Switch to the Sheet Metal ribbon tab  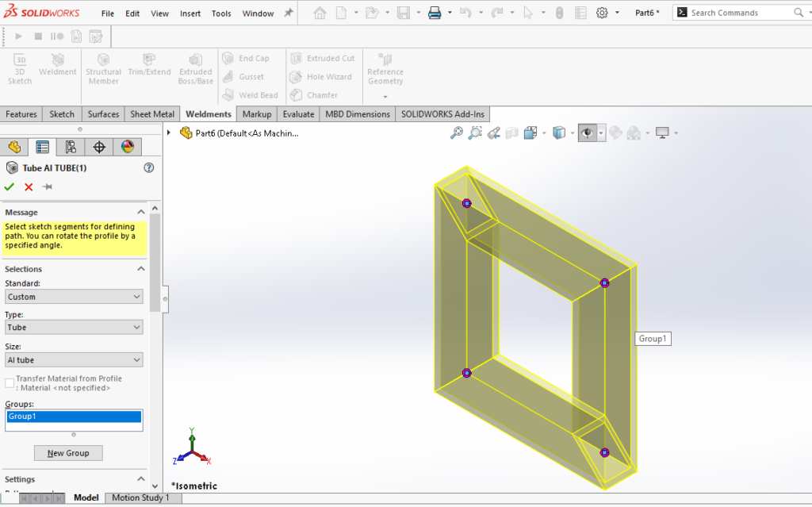(x=151, y=113)
